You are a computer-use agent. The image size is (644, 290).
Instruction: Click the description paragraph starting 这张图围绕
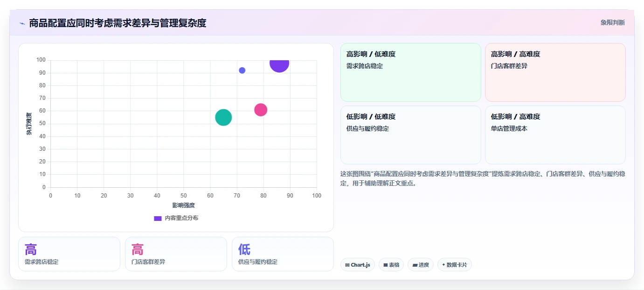point(483,179)
